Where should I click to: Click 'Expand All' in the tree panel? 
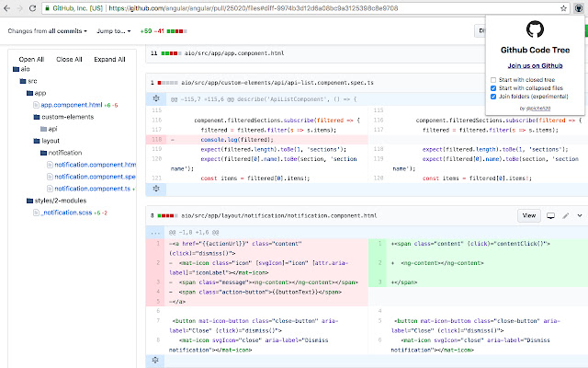[109, 58]
